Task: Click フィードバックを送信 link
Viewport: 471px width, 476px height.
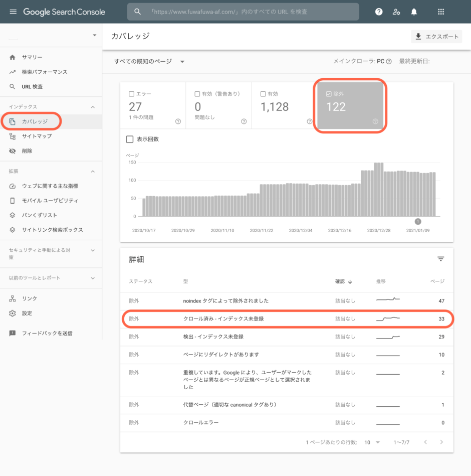Action: 47,334
